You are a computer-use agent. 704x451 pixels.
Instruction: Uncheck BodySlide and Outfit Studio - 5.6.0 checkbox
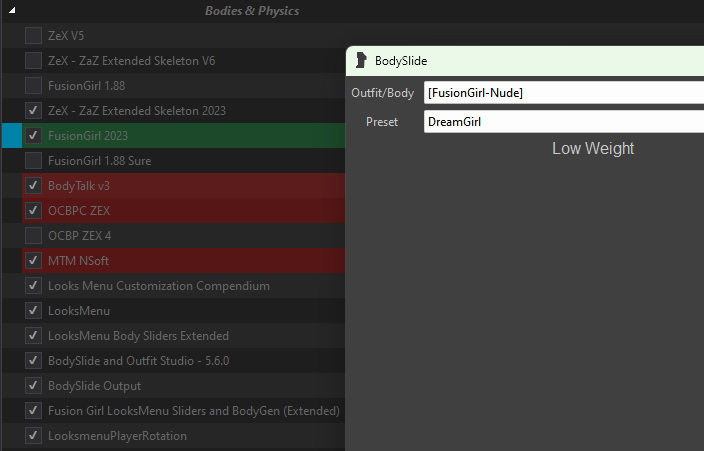tap(33, 361)
